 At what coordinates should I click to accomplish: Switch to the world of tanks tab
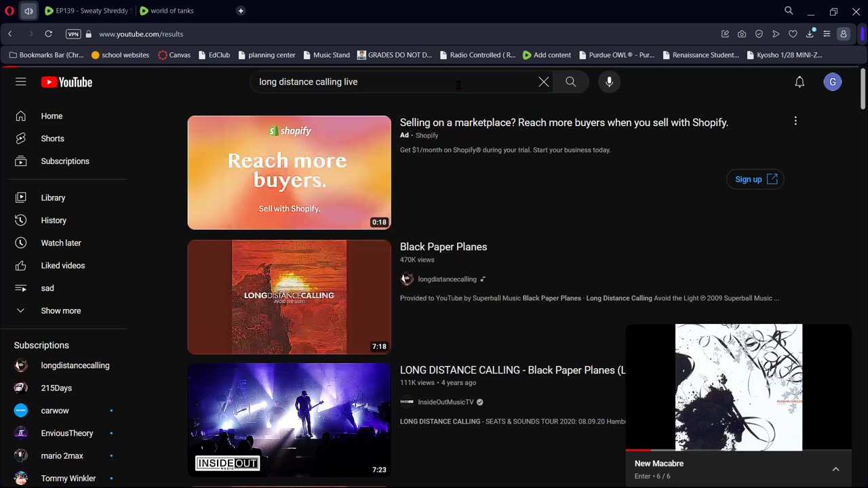coord(172,11)
